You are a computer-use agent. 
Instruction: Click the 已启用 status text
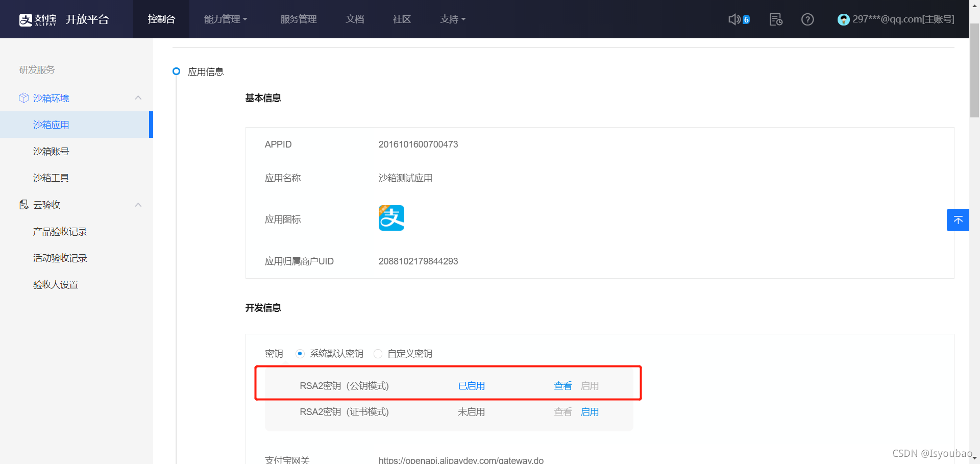tap(471, 386)
